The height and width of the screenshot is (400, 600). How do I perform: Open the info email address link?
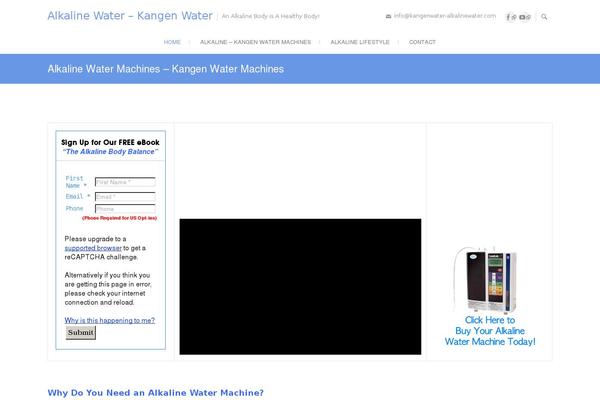[x=445, y=16]
